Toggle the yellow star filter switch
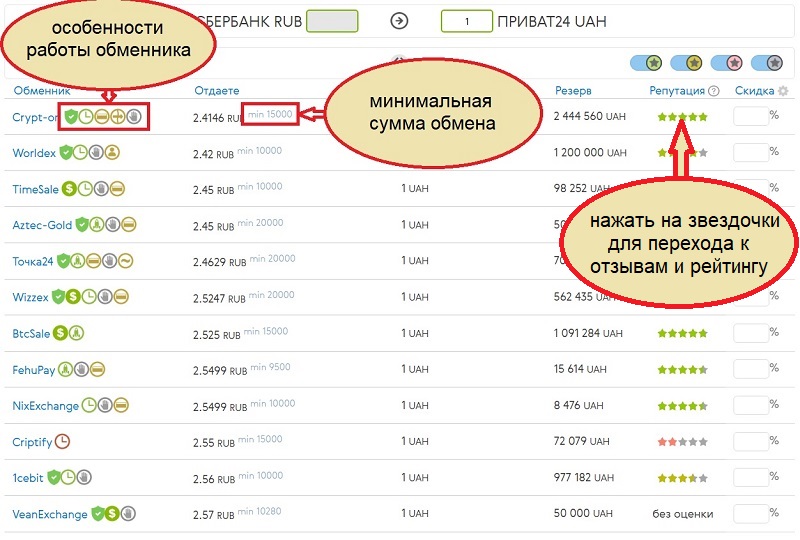 tap(686, 63)
